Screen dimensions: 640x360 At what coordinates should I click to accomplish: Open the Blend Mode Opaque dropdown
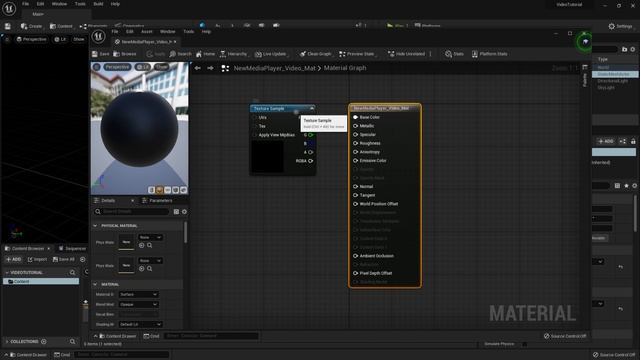pyautogui.click(x=138, y=304)
